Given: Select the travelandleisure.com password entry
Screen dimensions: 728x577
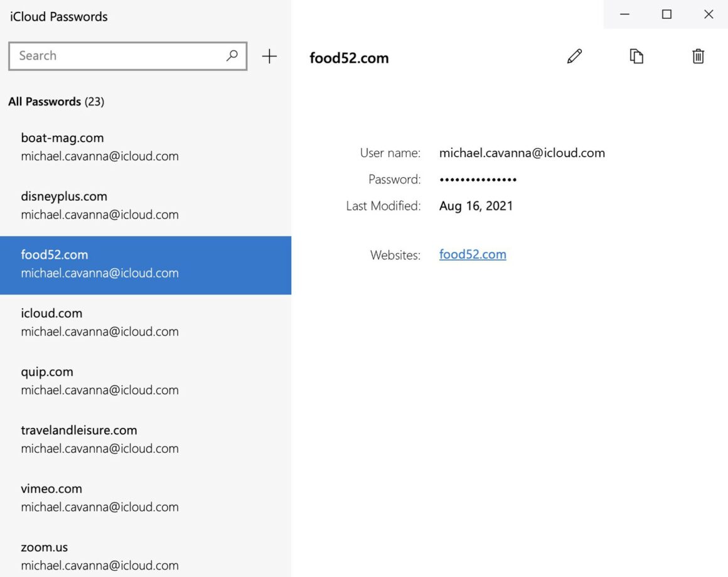Looking at the screenshot, I should pos(99,439).
